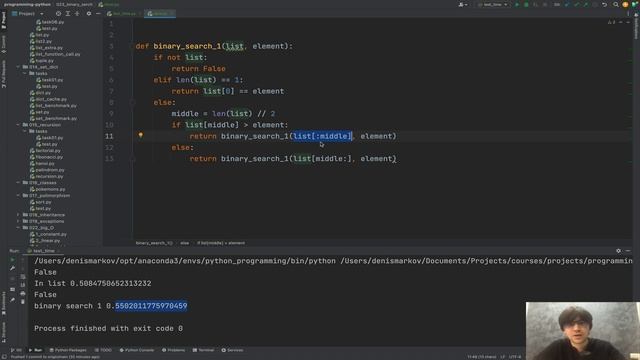Viewport: 640px width, 360px height.
Task: Clear console output with trash icon
Action: (x=23, y=302)
